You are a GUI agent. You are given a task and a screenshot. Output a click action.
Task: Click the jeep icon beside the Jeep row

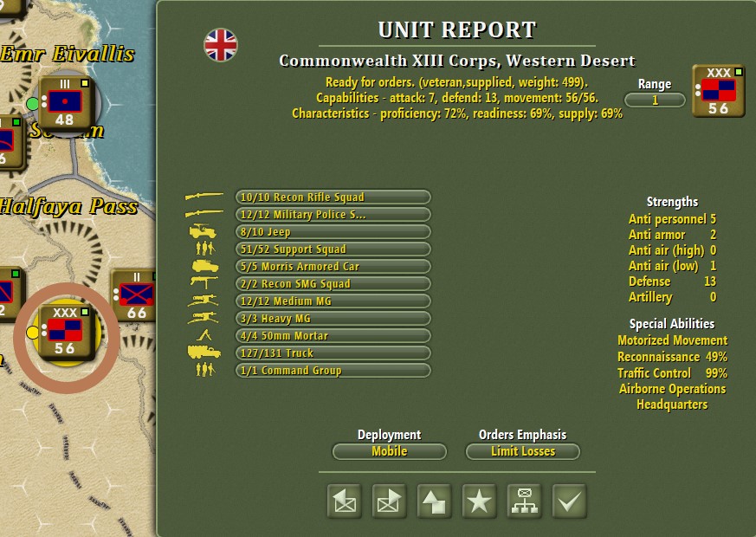[x=203, y=232]
